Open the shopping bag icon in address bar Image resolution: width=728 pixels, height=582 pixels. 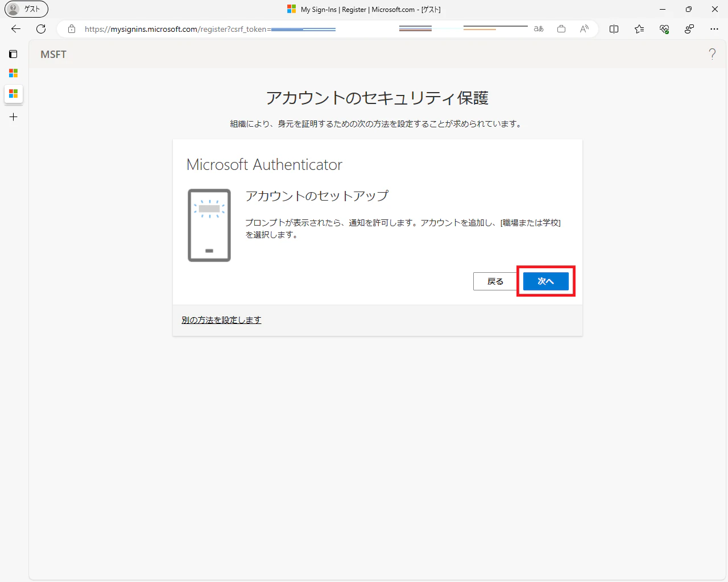(561, 29)
